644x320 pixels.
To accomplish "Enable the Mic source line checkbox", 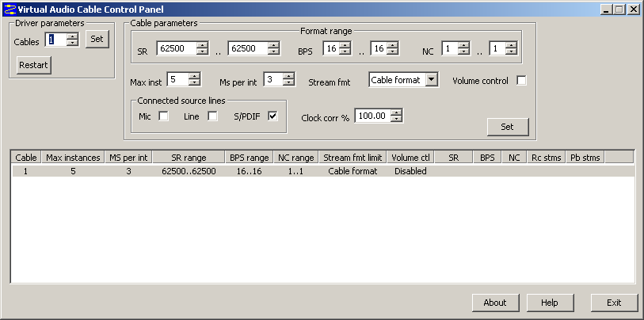I will point(163,116).
